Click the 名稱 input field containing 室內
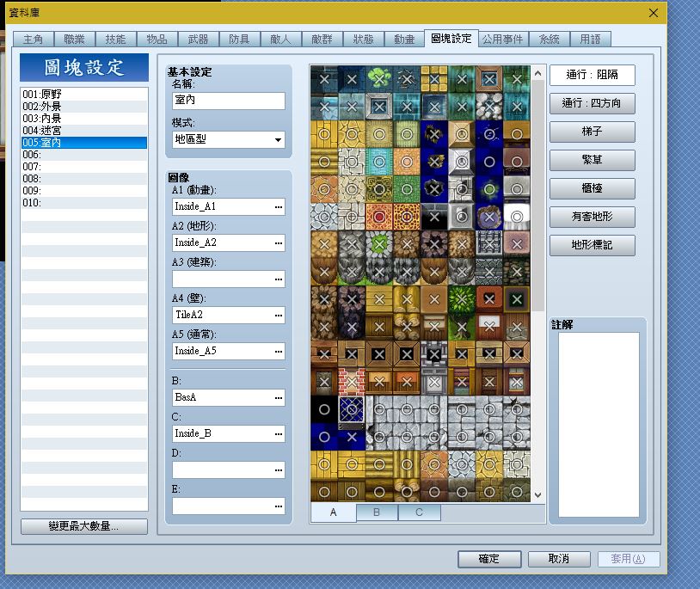The width and height of the screenshot is (700, 589). tap(229, 101)
